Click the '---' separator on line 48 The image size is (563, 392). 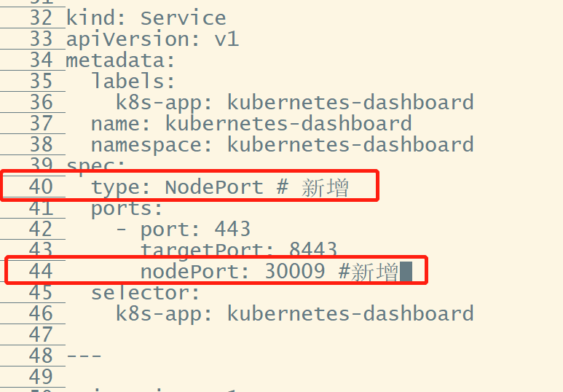(84, 356)
